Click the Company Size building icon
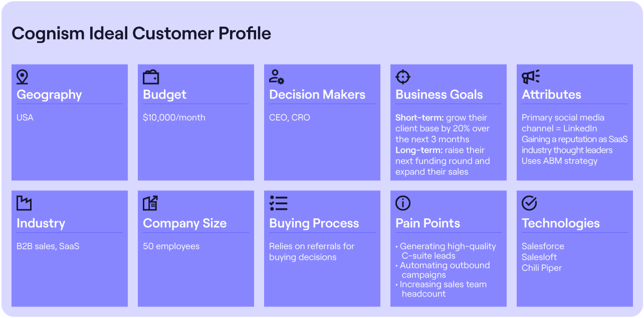 tap(150, 203)
